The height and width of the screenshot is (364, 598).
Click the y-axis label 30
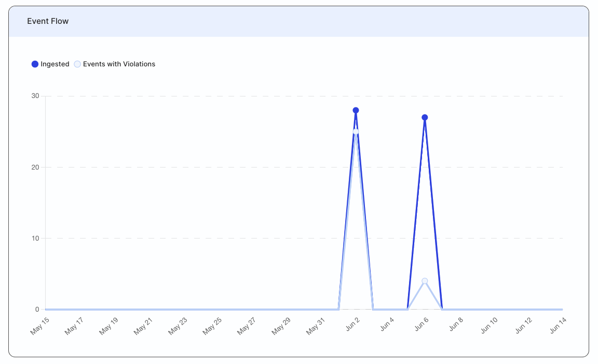(x=35, y=96)
